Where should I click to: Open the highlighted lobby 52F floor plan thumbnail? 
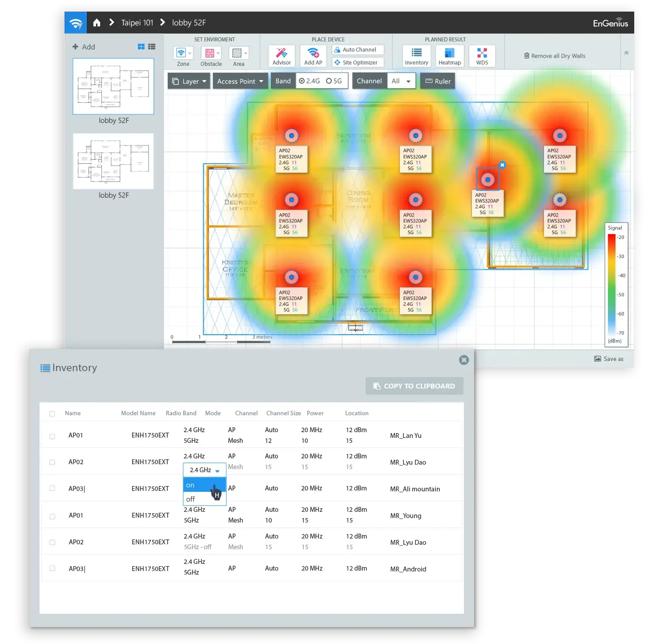point(113,86)
